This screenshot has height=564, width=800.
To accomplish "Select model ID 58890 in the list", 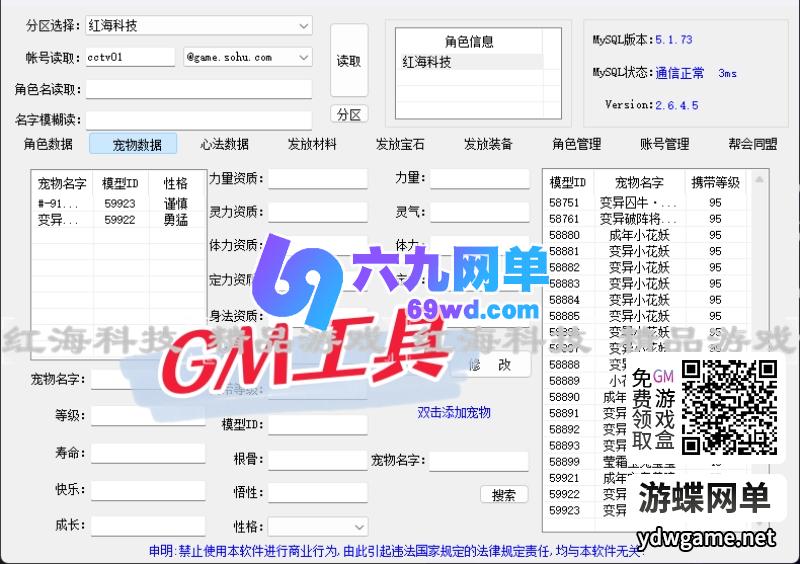I will pos(564,397).
